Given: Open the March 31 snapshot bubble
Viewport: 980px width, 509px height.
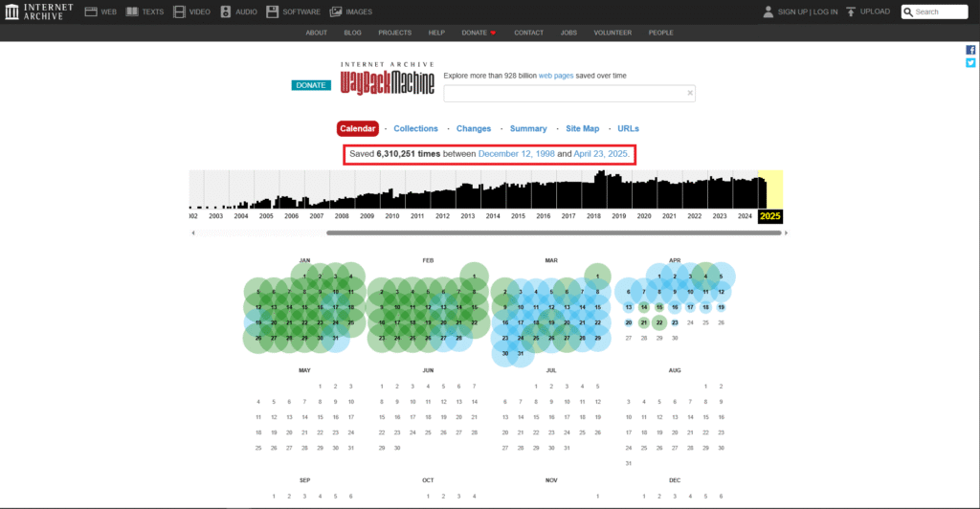Looking at the screenshot, I should 520,353.
